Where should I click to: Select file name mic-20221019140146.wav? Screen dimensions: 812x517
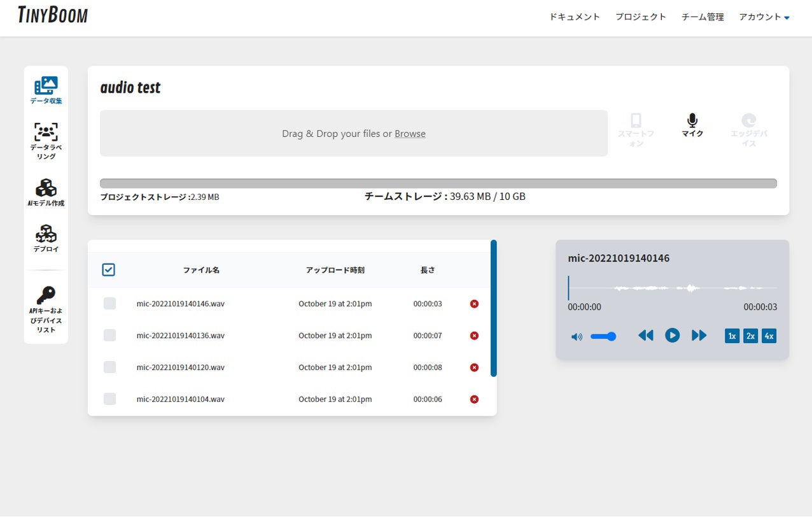(x=181, y=304)
